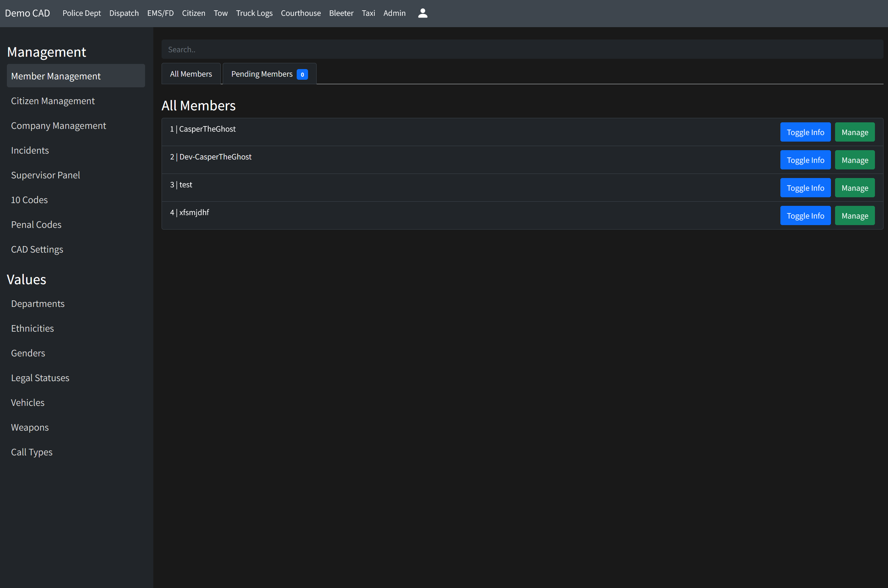Image resolution: width=888 pixels, height=588 pixels.
Task: Click Manage button for test member
Action: [854, 188]
